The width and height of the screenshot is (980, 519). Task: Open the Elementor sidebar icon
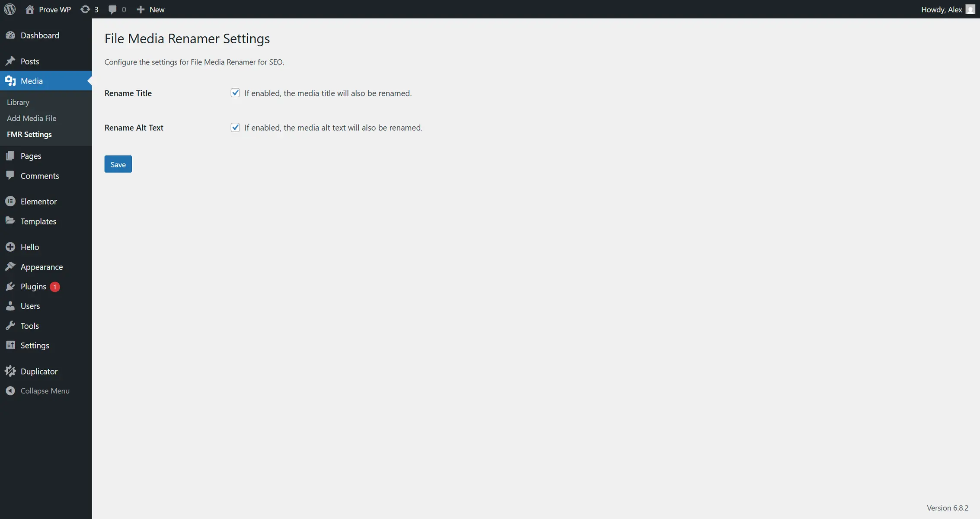(10, 201)
